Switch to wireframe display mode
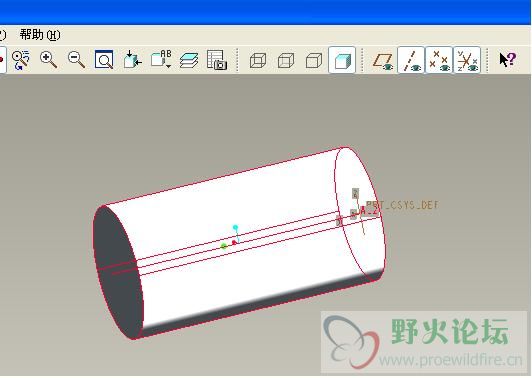Viewport: 532px width, 378px height. click(x=258, y=61)
